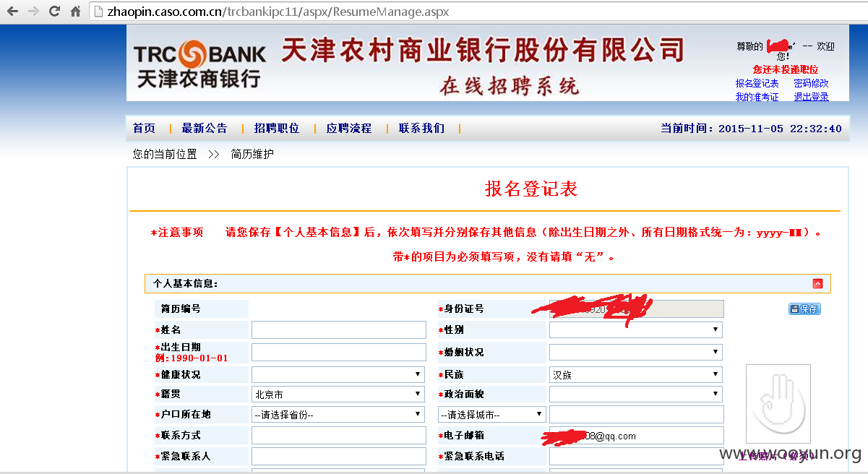Click the 联系方式 contact input field
Screen dimensions: 868x474
pos(339,436)
